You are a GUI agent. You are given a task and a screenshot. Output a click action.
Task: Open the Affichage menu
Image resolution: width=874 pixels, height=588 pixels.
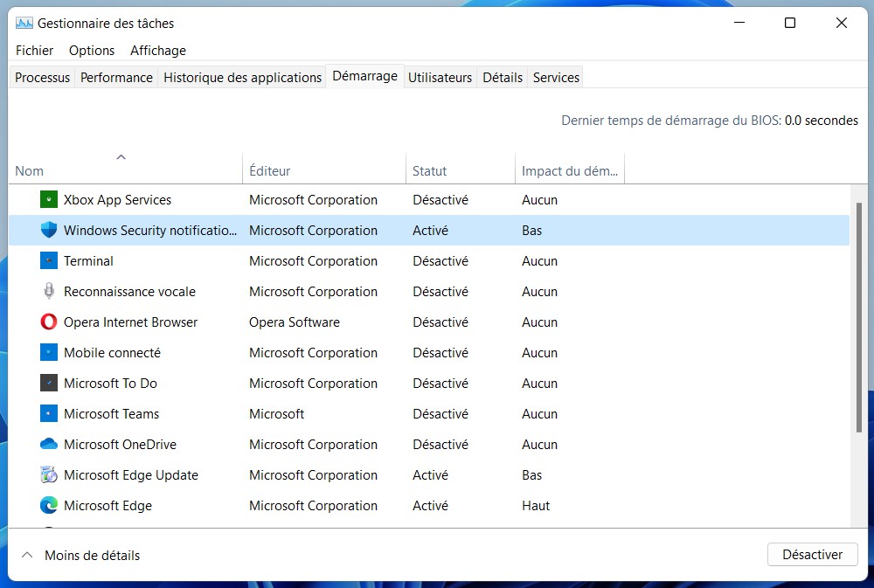click(157, 50)
